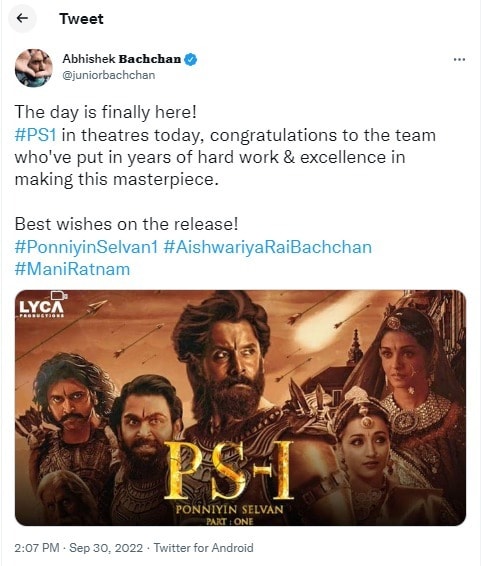
Task: Click the blue verified badge icon
Action: pos(191,59)
